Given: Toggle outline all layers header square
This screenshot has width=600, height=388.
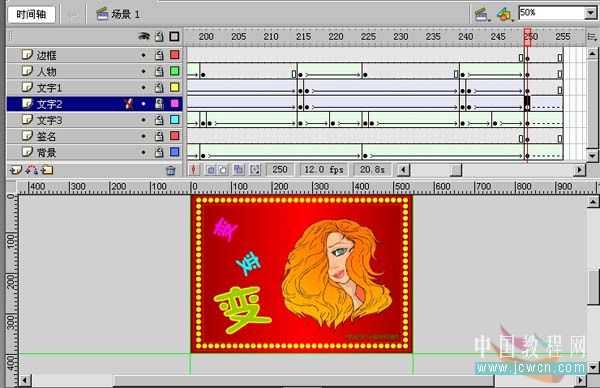Looking at the screenshot, I should [174, 37].
